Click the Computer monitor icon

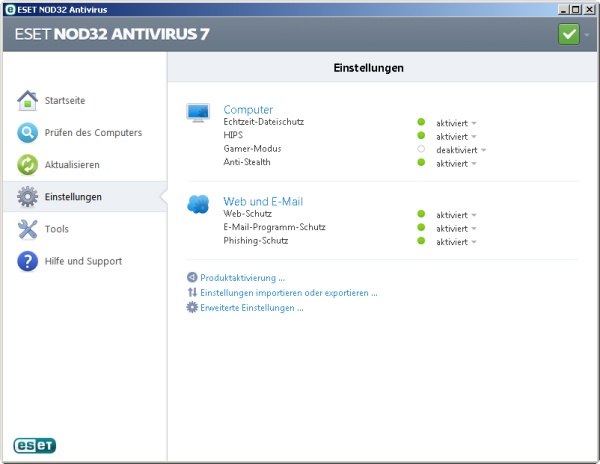coord(198,113)
